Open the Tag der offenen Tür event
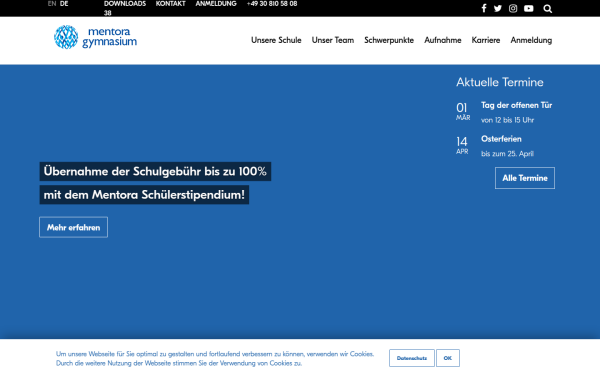Viewport: 600px width, 375px height. tap(516, 105)
